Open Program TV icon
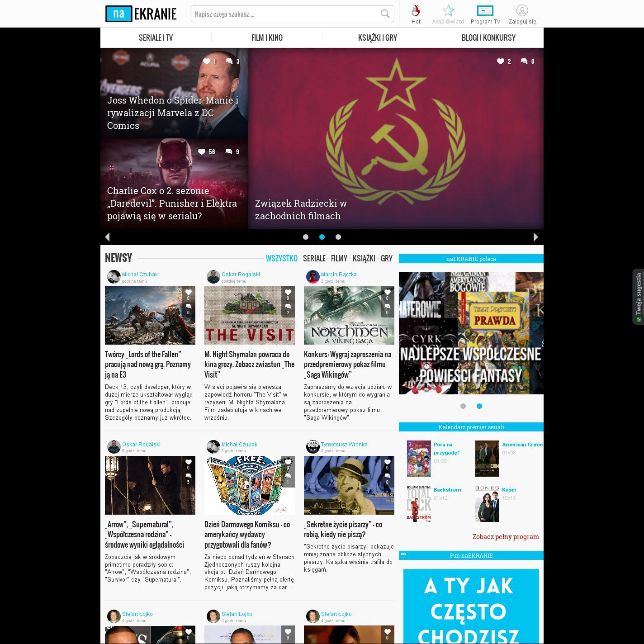 pos(485,11)
